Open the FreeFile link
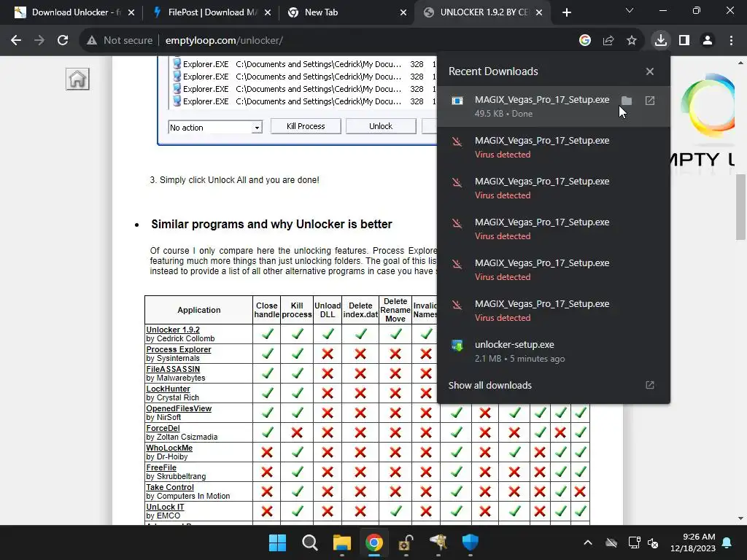Viewport: 747px width, 560px height. coord(161,467)
